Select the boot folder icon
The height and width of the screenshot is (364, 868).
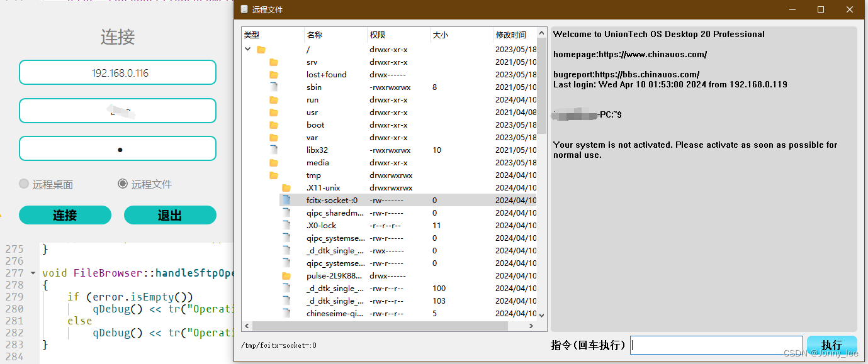pyautogui.click(x=273, y=124)
